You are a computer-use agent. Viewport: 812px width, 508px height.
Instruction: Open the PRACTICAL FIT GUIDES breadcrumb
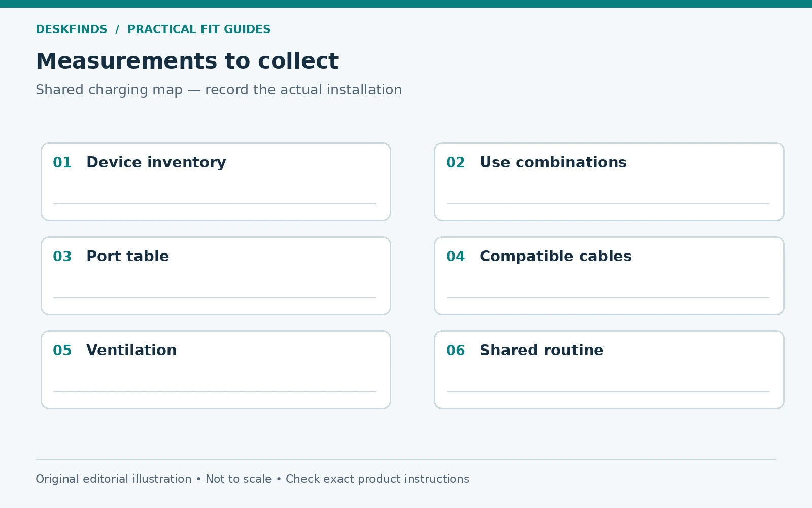[199, 29]
